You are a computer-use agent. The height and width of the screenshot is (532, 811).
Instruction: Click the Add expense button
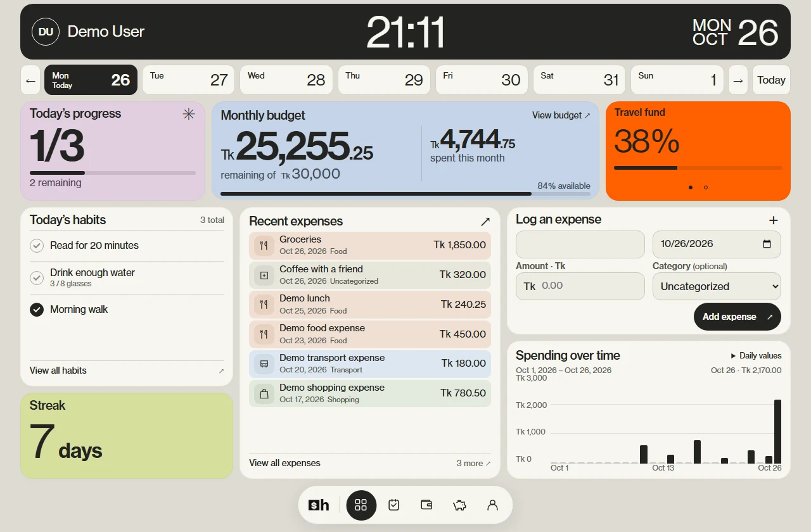coord(738,317)
